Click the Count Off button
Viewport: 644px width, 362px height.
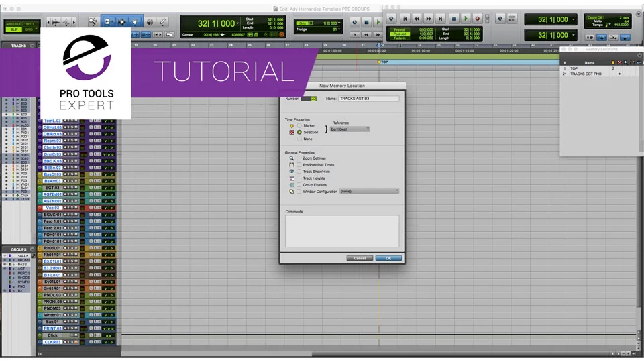tap(594, 18)
